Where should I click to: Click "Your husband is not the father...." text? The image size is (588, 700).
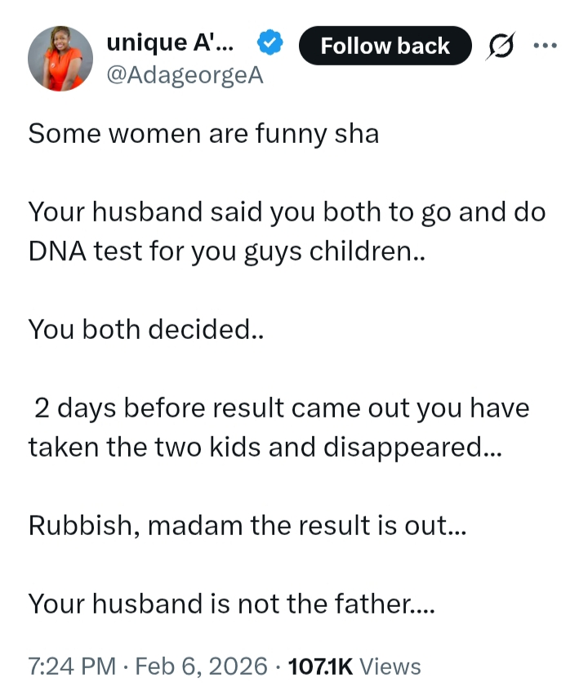[x=232, y=604]
